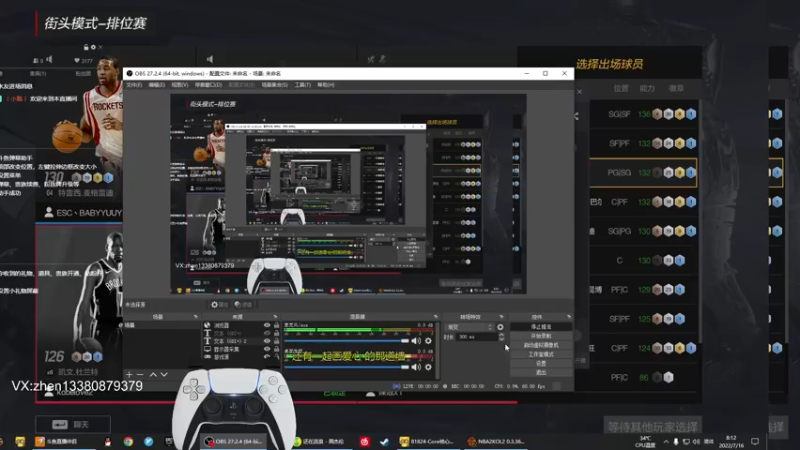Pop out the 来源 dock panel

point(275,317)
